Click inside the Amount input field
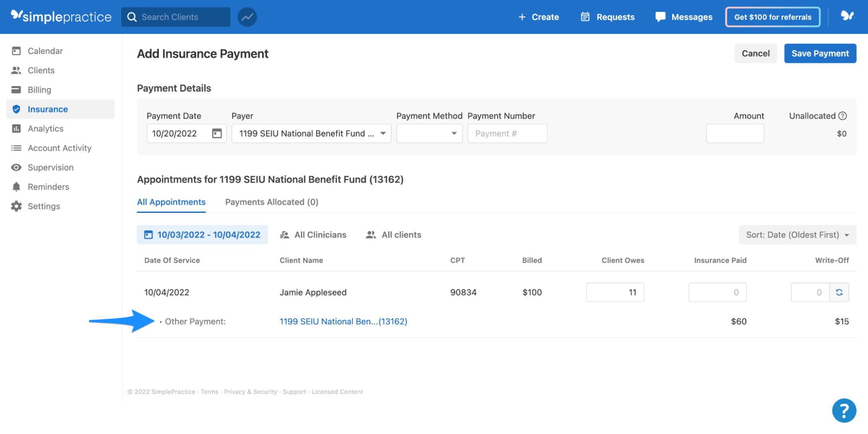868x434 pixels. (735, 133)
